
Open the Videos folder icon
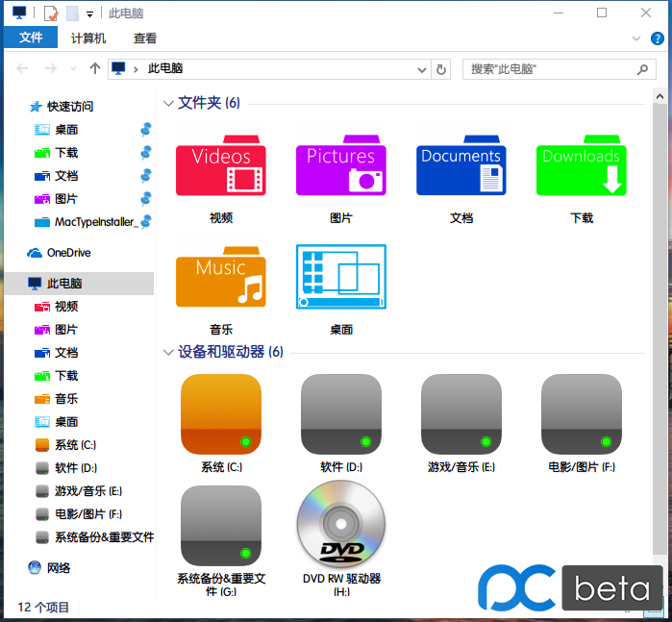tap(220, 167)
